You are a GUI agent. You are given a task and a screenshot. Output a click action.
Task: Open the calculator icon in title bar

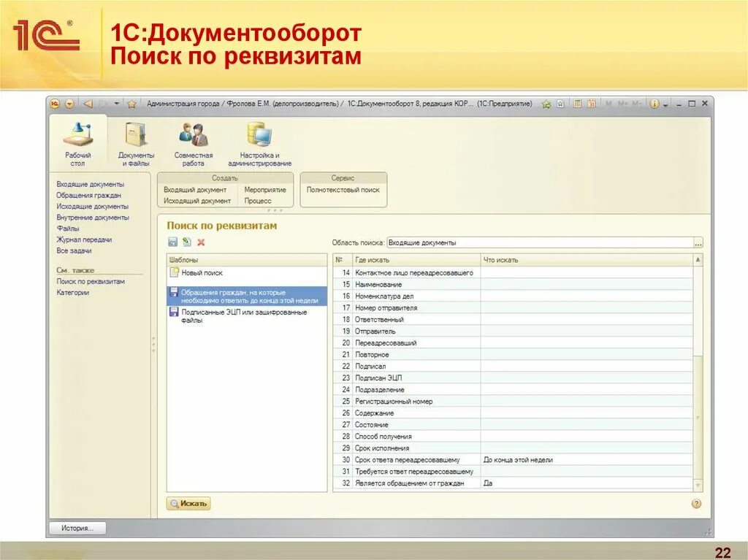click(577, 104)
